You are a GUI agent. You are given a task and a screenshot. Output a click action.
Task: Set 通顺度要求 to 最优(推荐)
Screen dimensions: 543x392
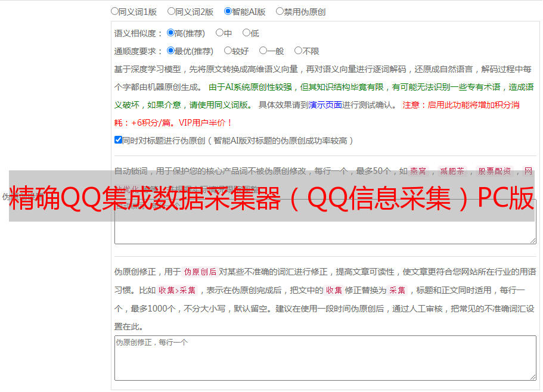click(x=170, y=51)
